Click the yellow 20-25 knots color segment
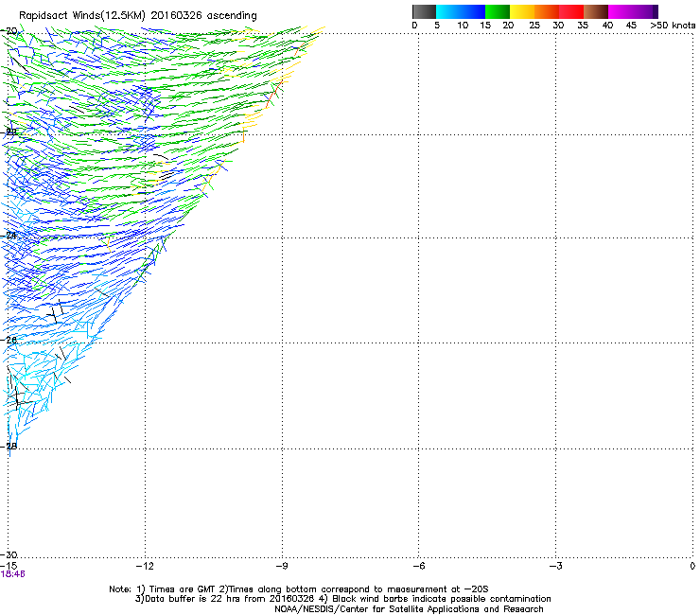The width and height of the screenshot is (700, 615). tap(522, 11)
